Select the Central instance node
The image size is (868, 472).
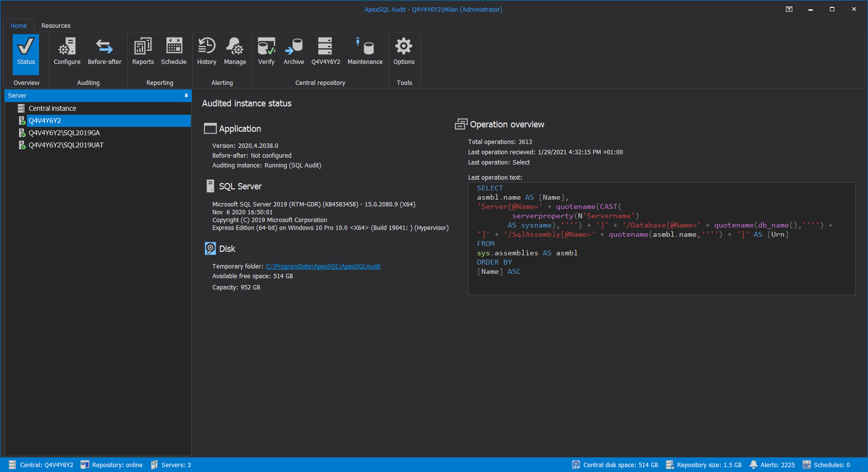52,108
